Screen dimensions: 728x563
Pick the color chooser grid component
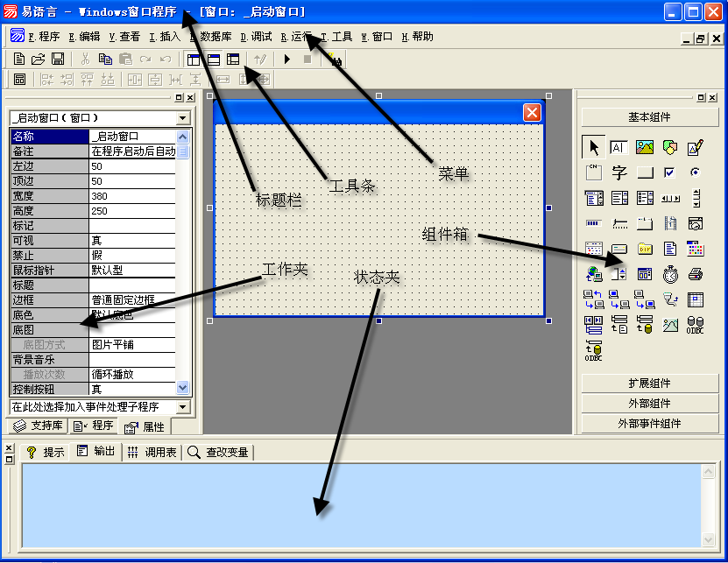695,249
